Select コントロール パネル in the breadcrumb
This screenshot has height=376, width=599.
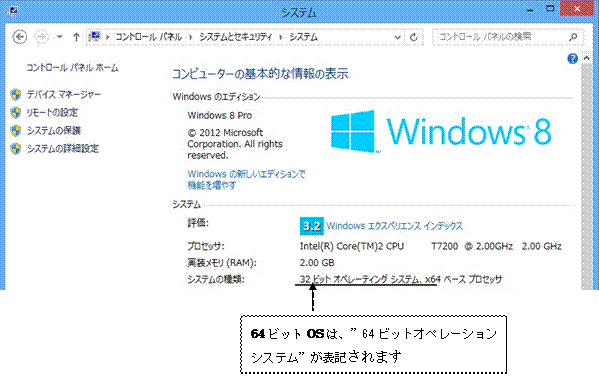149,37
